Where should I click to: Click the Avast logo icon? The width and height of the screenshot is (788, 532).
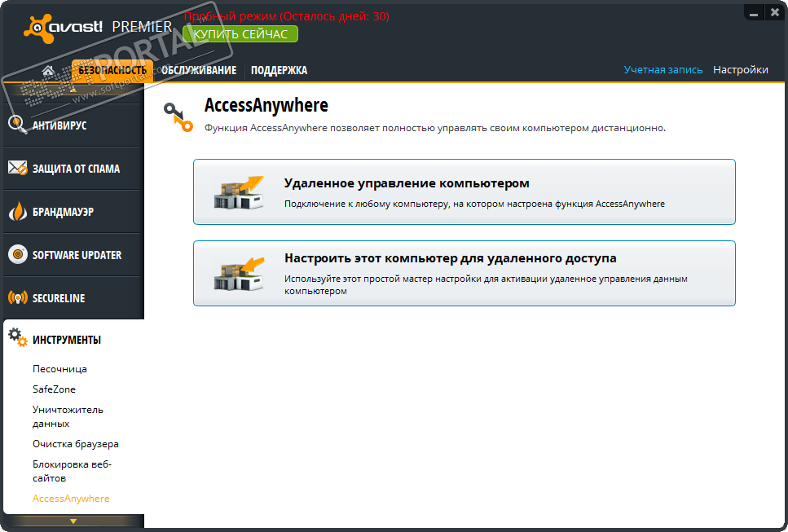(37, 29)
